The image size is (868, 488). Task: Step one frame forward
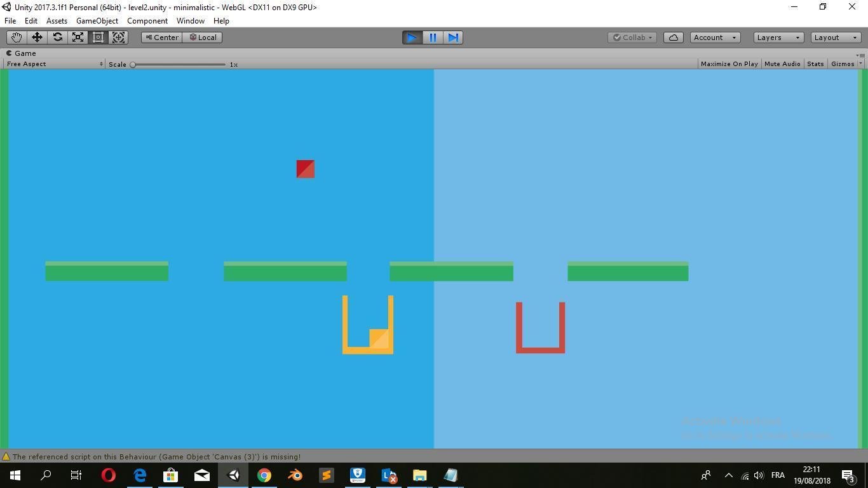click(x=452, y=37)
